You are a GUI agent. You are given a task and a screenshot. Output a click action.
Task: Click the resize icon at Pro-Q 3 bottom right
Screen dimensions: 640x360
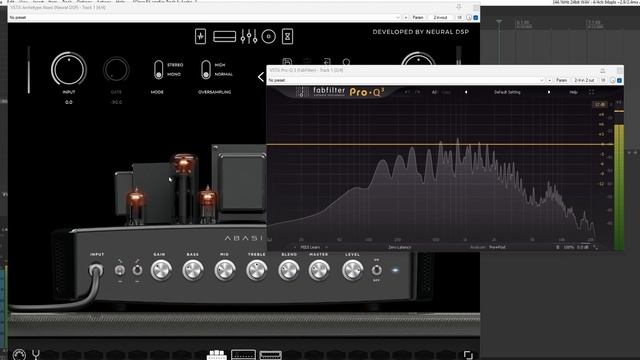pyautogui.click(x=596, y=247)
